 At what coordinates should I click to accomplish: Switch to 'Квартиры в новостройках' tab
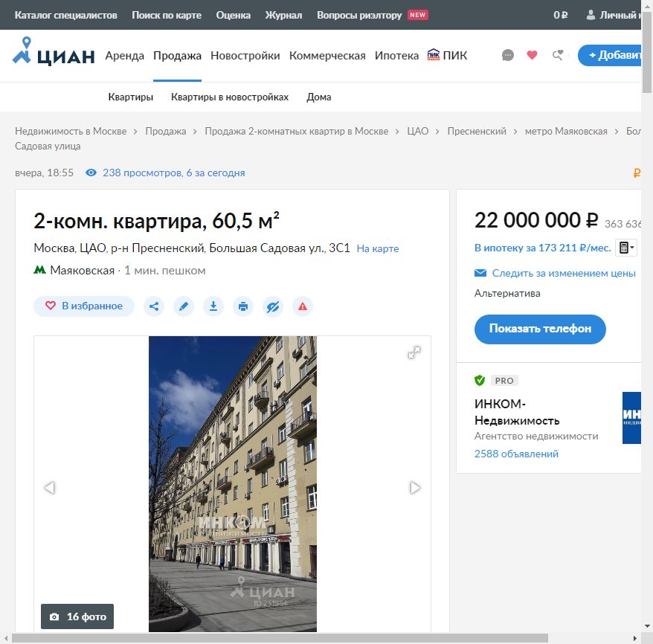[x=230, y=97]
